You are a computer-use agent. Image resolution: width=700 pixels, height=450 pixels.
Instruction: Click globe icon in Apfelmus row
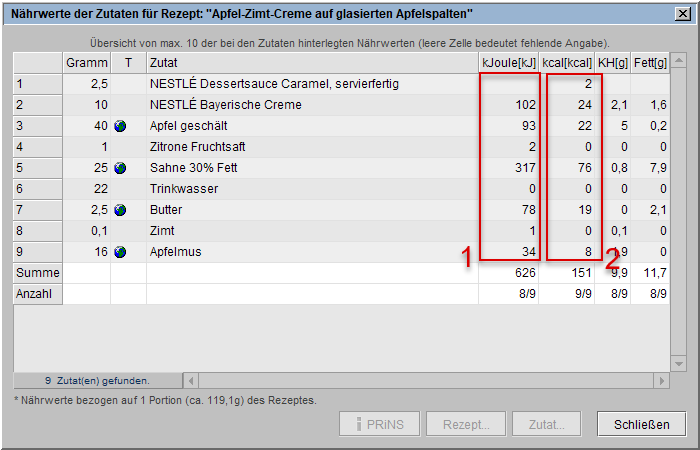pyautogui.click(x=120, y=252)
